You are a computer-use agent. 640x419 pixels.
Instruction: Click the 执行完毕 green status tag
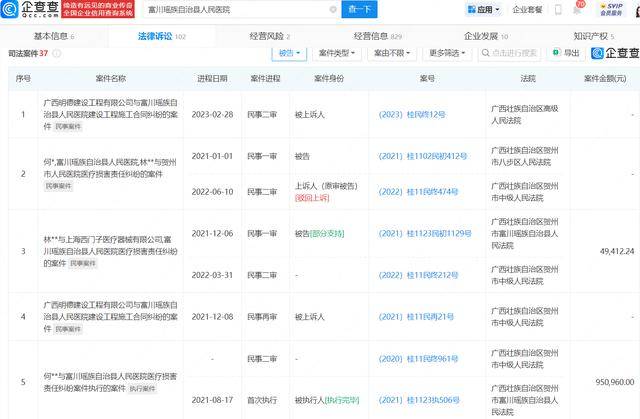[x=342, y=400]
